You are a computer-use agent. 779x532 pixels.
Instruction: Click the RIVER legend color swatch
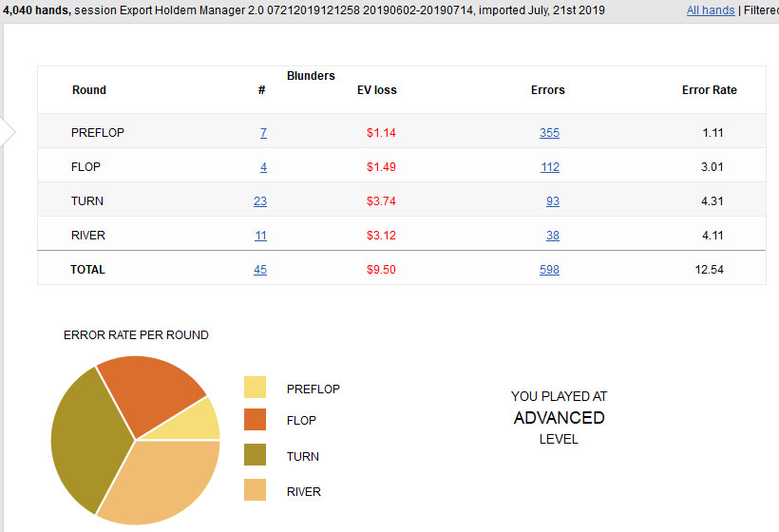tap(255, 490)
